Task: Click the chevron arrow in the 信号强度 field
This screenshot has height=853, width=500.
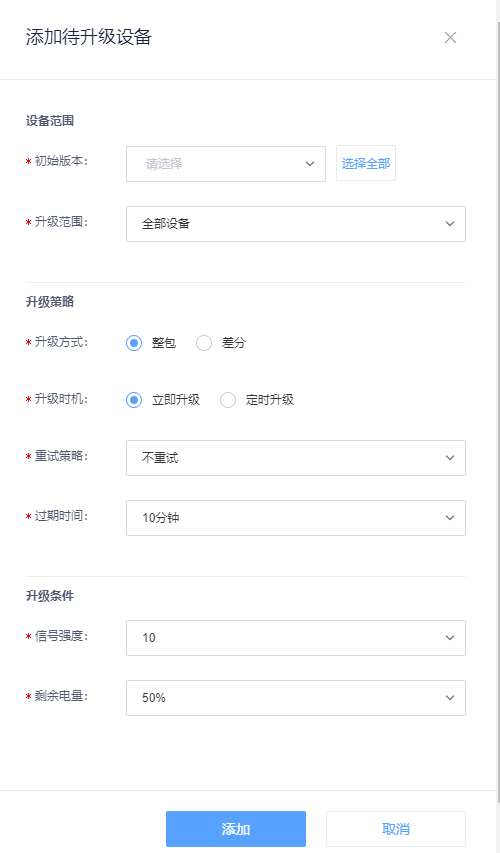Action: pyautogui.click(x=449, y=638)
